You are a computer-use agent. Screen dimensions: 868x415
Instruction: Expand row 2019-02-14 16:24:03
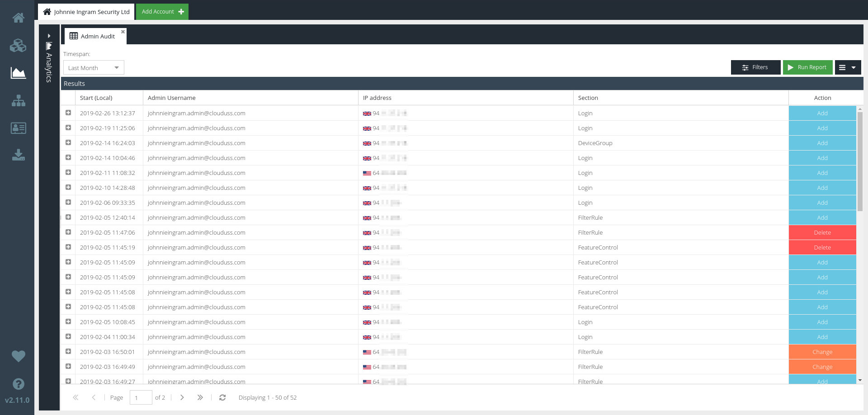(68, 142)
